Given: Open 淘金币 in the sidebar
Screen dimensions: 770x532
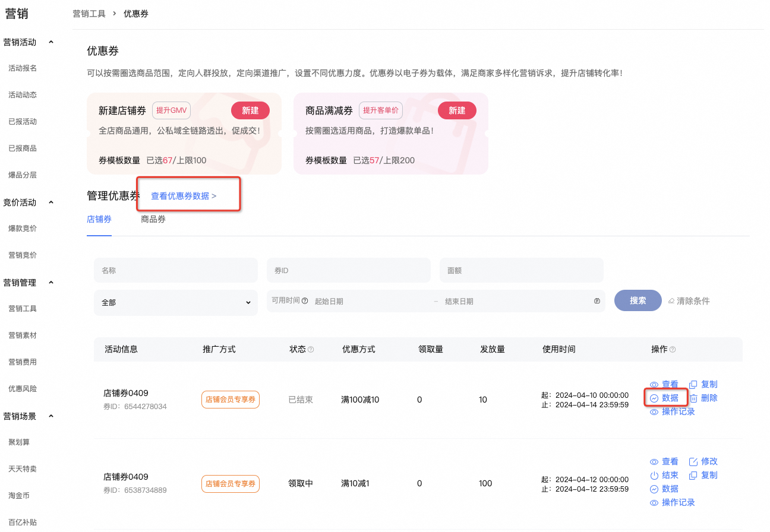Looking at the screenshot, I should click(x=19, y=496).
